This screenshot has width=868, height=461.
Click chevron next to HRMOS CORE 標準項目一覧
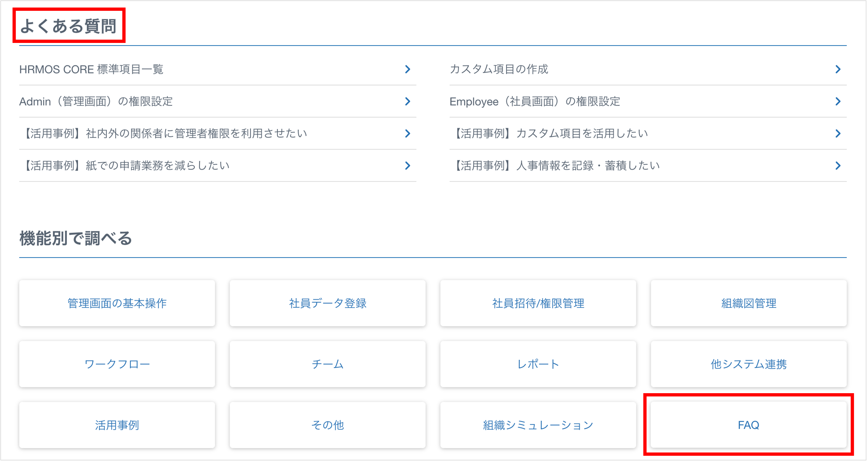[407, 69]
